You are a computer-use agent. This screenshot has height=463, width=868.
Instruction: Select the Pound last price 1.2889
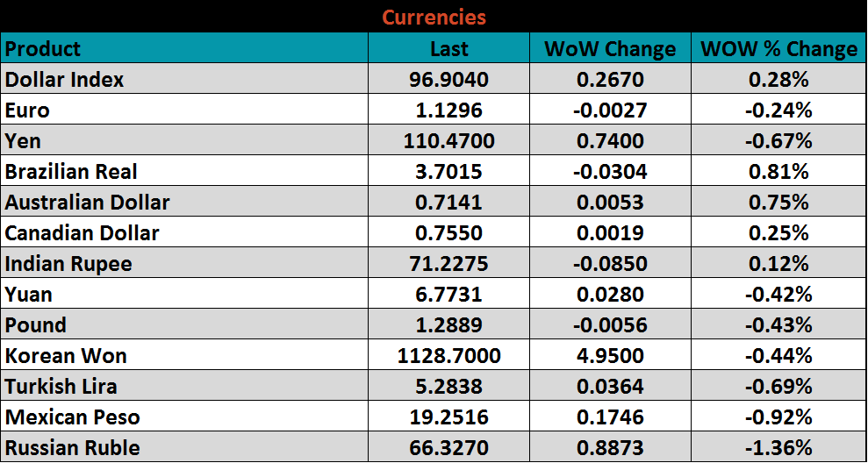(448, 325)
